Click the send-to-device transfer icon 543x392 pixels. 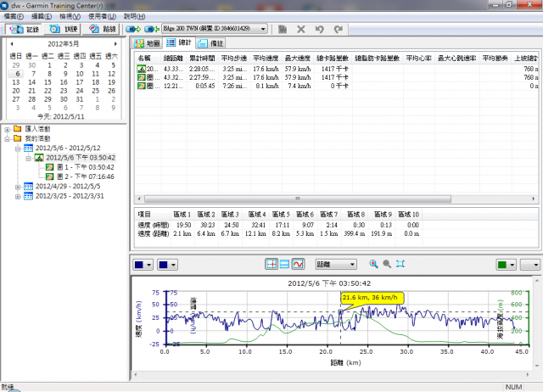(x=133, y=29)
